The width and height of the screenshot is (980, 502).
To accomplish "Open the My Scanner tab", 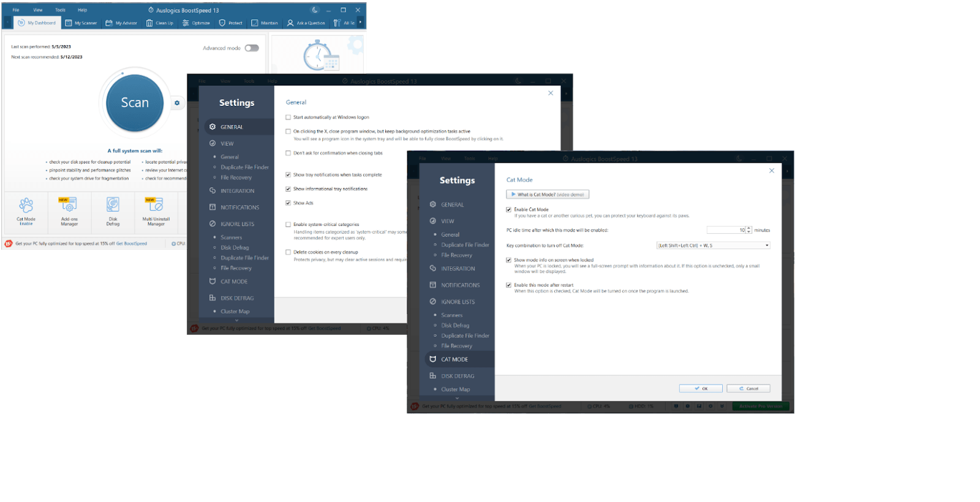I will point(81,23).
